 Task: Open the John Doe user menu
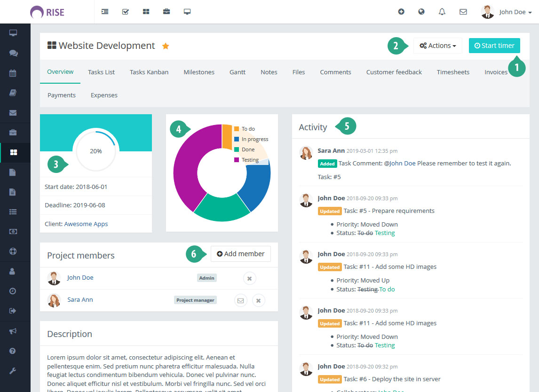click(507, 12)
